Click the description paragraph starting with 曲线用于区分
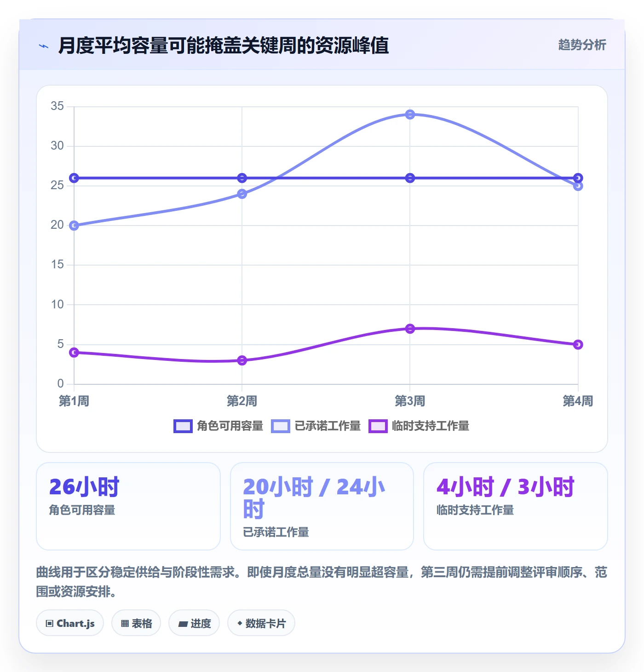644x672 pixels. pos(322,582)
